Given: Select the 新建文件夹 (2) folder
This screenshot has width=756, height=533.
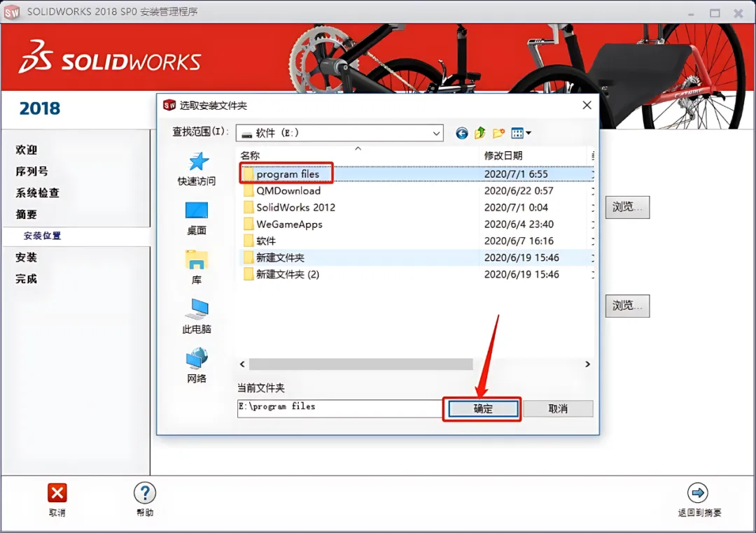Looking at the screenshot, I should (288, 275).
